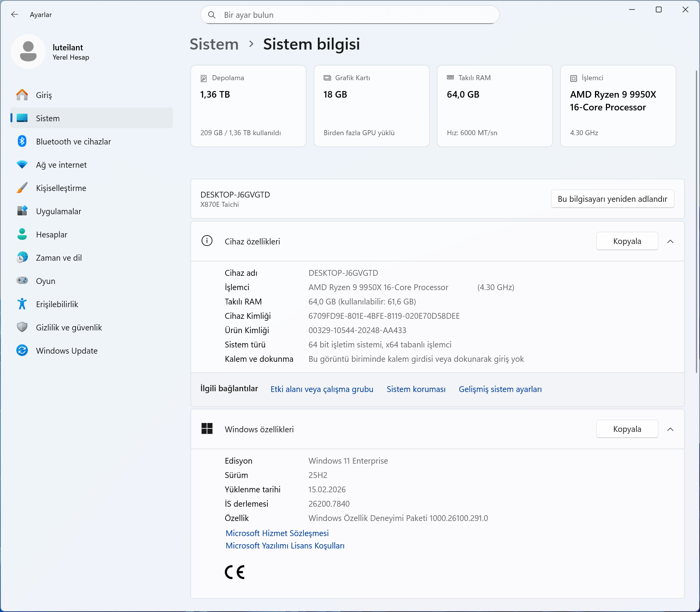This screenshot has height=612, width=700.
Task: Click the Takılı RAM memory icon
Action: [x=450, y=77]
